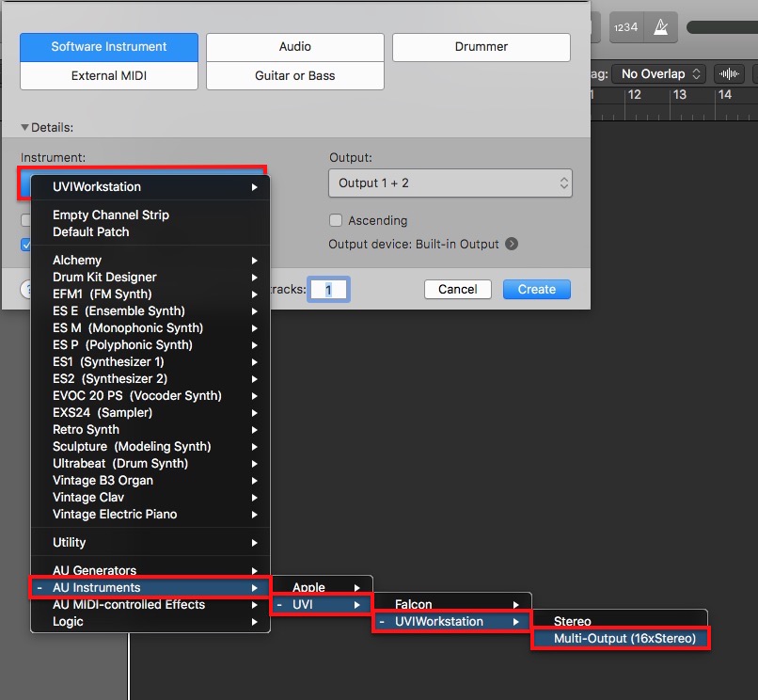Collapse the Details disclosure triangle
The width and height of the screenshot is (758, 700).
[x=25, y=127]
